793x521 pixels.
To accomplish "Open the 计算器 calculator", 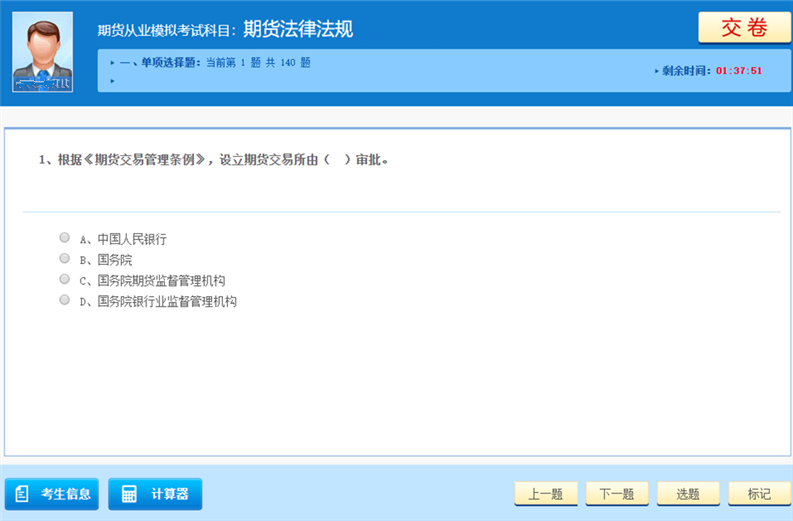I will click(155, 494).
